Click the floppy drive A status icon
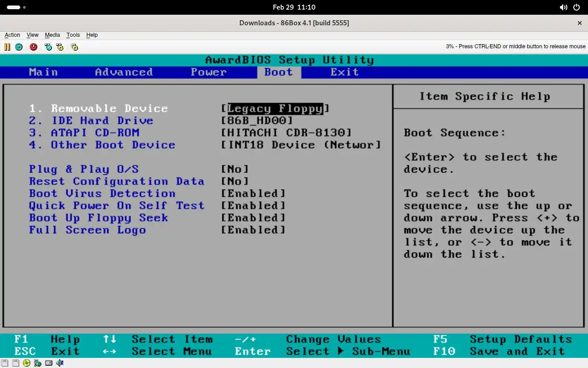 [x=5, y=363]
